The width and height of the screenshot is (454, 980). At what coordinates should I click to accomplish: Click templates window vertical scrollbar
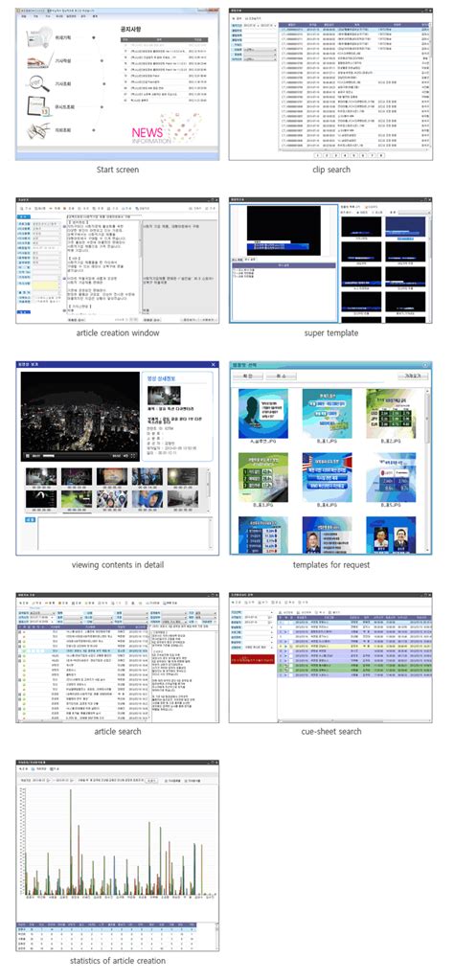coord(428,468)
